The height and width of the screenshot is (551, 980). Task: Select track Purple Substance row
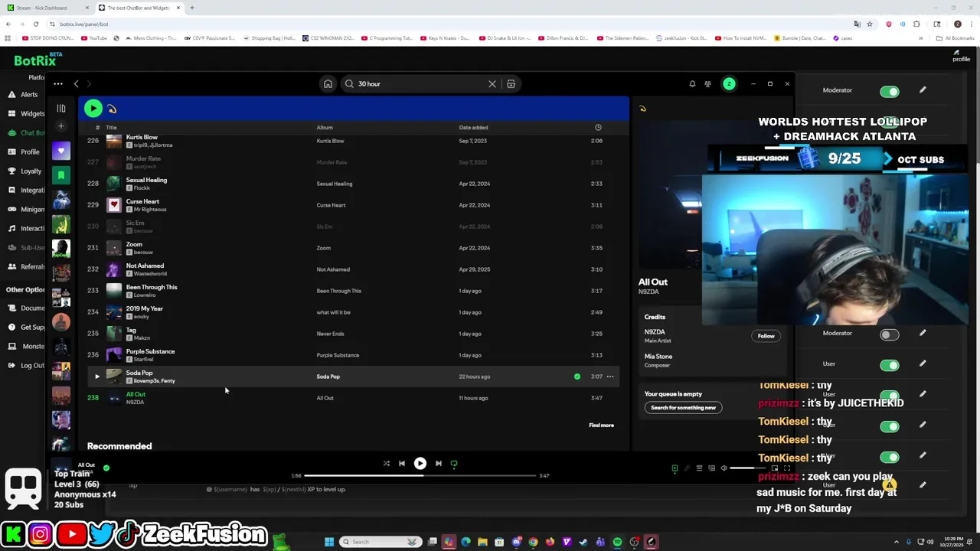pyautogui.click(x=352, y=355)
